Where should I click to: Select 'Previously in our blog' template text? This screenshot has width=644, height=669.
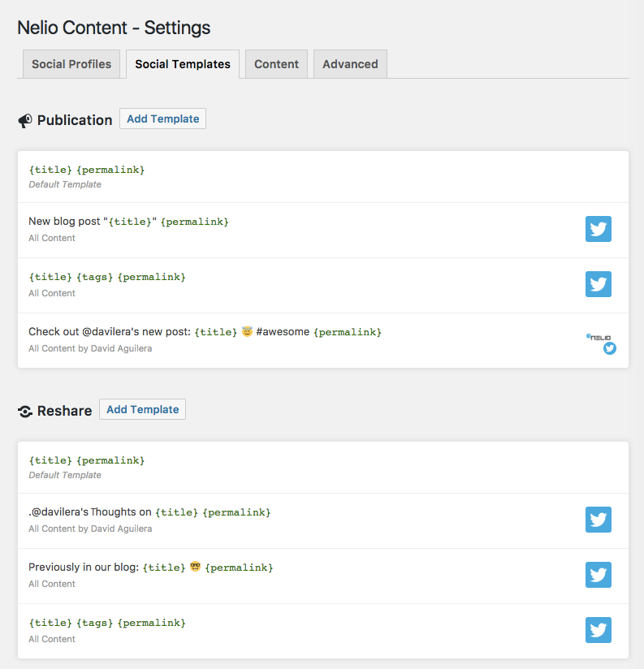click(x=150, y=568)
